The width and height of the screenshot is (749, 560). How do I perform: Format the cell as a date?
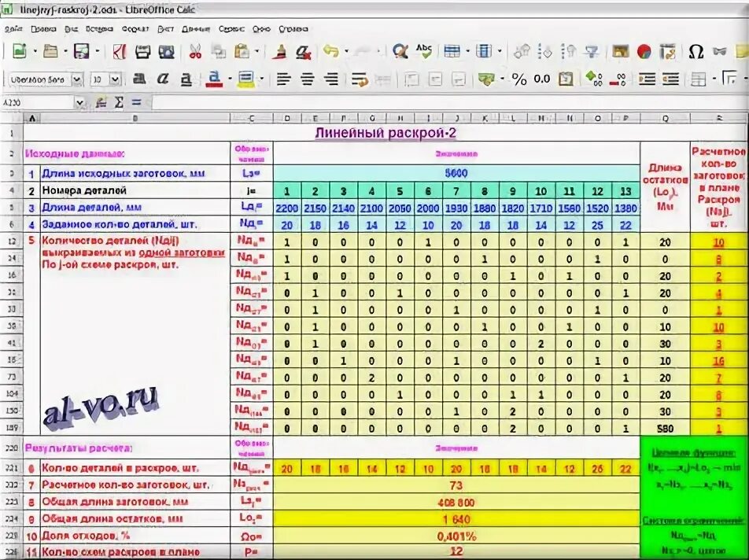[x=566, y=79]
